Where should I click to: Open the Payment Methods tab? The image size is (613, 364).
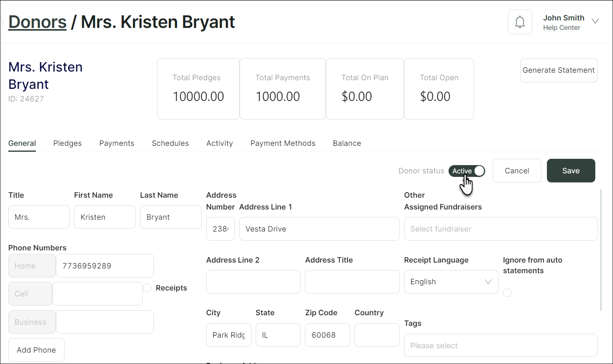(283, 143)
